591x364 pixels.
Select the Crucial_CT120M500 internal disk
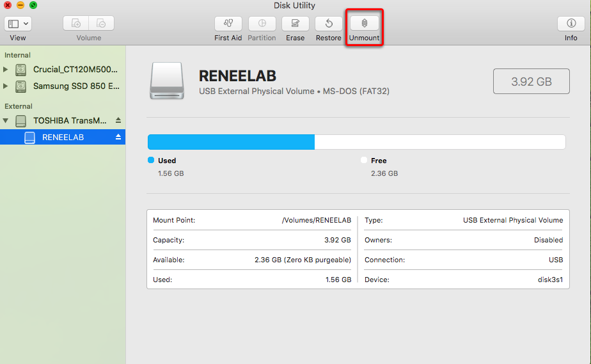[x=75, y=69]
